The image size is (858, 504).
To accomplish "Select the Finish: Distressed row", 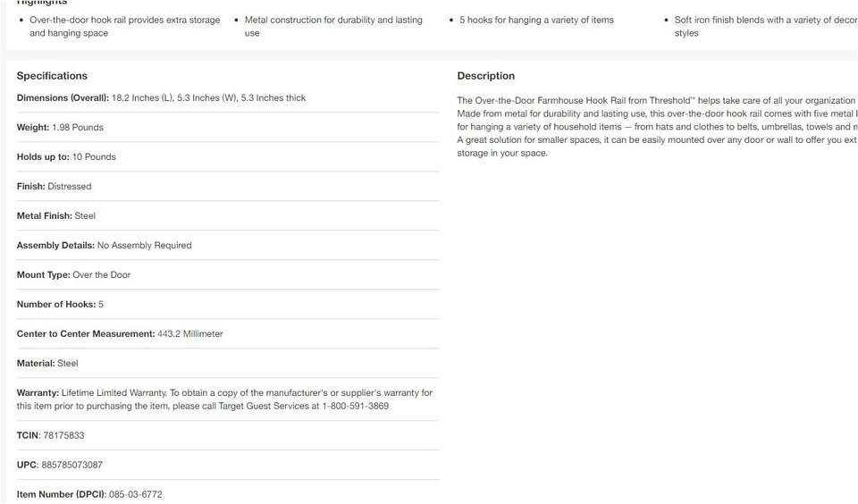I will click(x=54, y=187).
